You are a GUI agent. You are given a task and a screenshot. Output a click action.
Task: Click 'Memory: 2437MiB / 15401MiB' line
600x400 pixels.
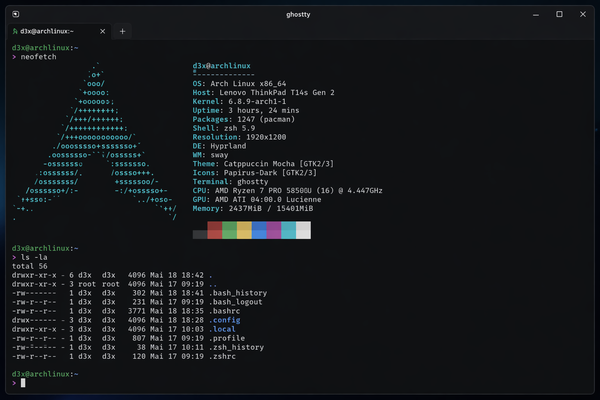[253, 209]
